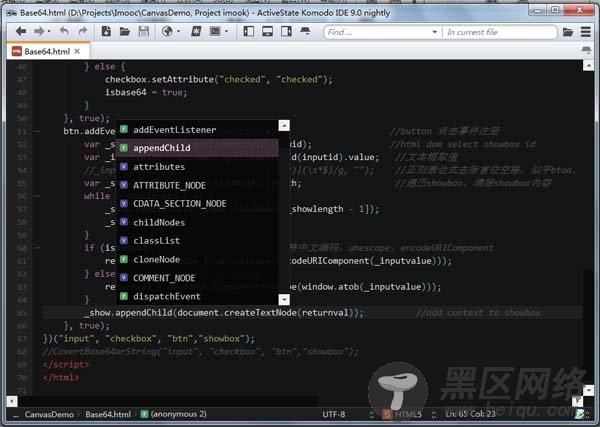Click line 65 containing _show.appendChild
600x427 pixels.
point(312,313)
